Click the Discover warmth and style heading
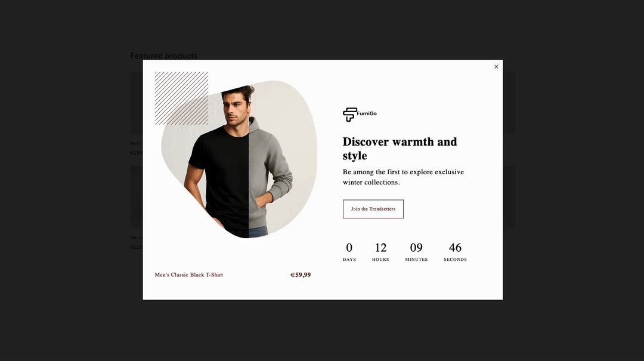The image size is (644, 361). (x=400, y=149)
